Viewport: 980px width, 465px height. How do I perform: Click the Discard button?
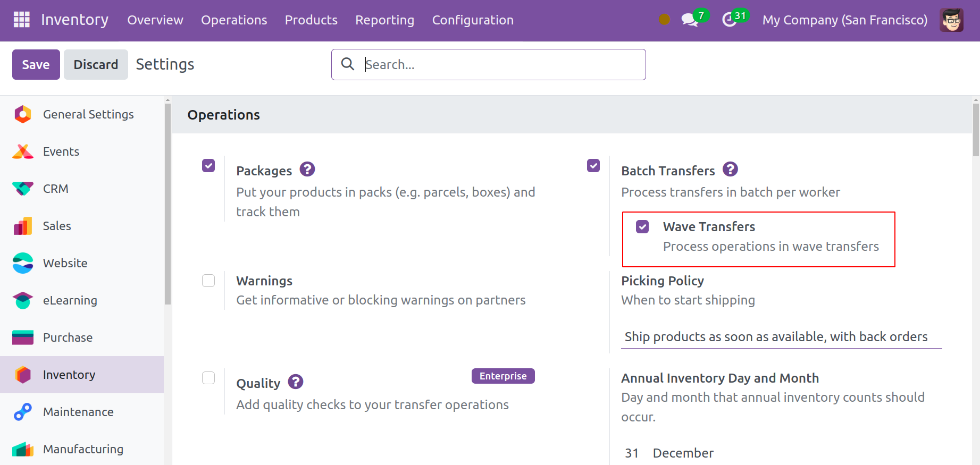tap(96, 64)
